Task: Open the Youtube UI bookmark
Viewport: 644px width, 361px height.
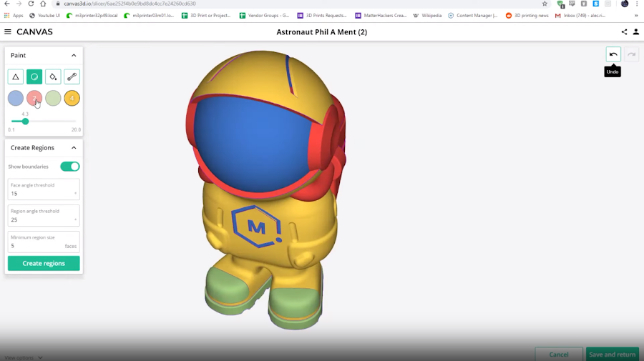Action: pyautogui.click(x=45, y=16)
